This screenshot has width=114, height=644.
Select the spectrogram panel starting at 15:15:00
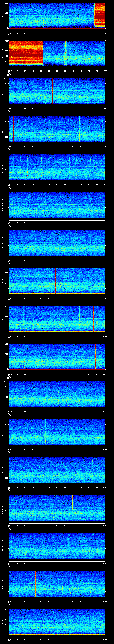click(x=57, y=546)
